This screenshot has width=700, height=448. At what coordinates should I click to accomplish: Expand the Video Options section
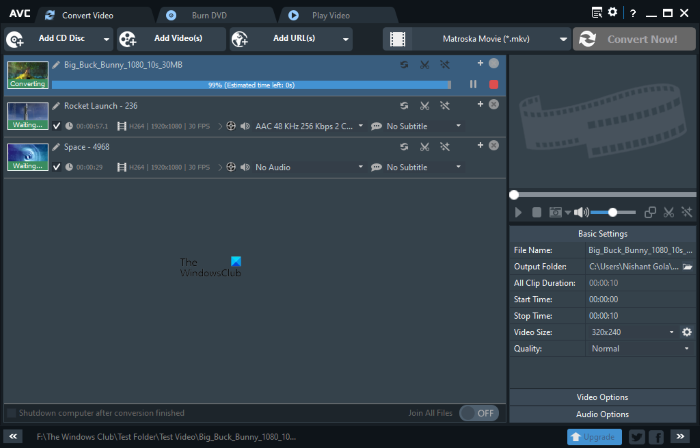click(602, 397)
